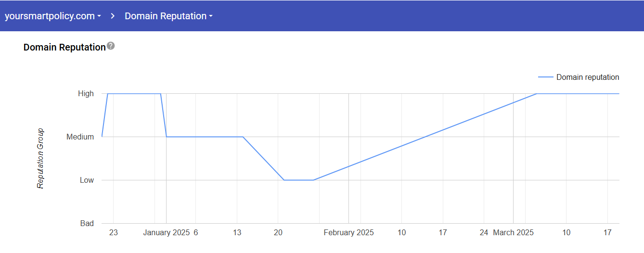
Task: Click the High label on the y-axis
Action: pos(86,94)
